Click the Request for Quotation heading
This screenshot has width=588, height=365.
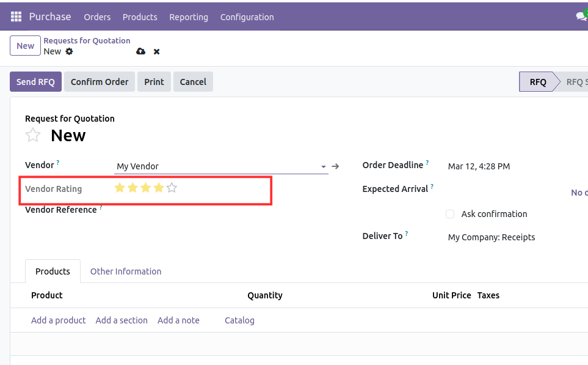(x=70, y=119)
